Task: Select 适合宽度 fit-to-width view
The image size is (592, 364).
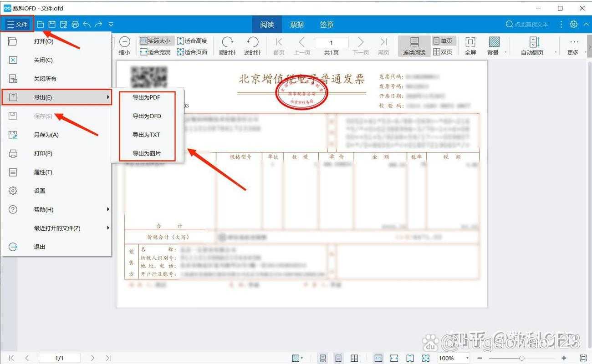Action: coord(155,51)
